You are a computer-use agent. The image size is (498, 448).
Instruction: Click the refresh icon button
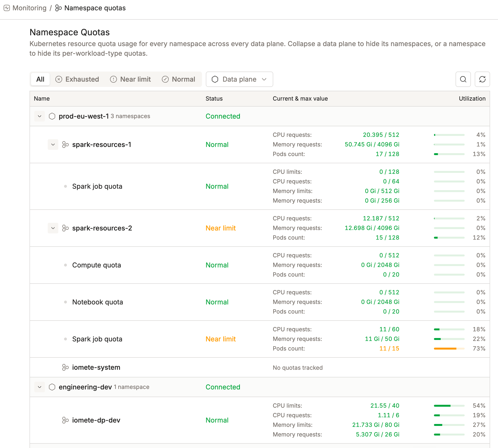pos(482,79)
